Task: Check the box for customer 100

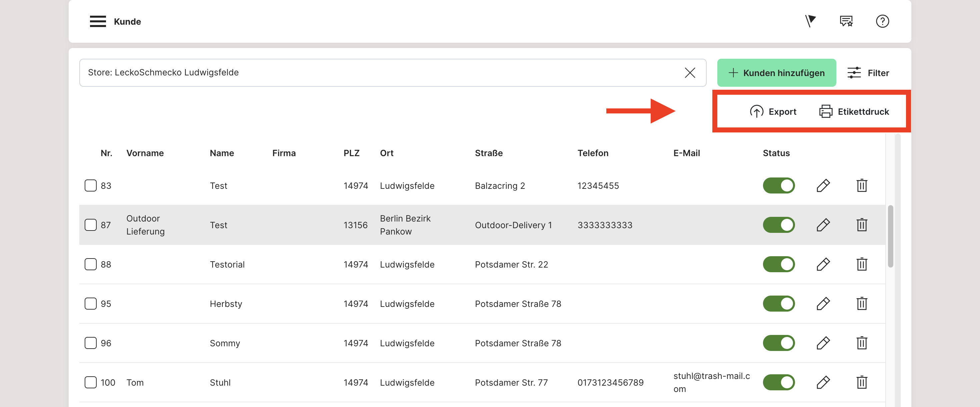Action: [91, 382]
